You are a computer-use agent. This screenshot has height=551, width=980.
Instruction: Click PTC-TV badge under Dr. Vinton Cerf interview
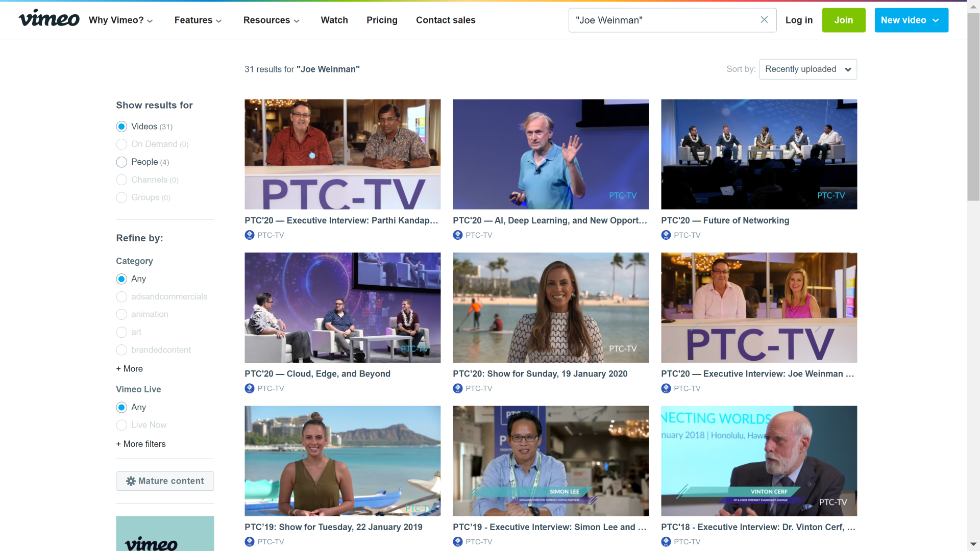coord(666,542)
